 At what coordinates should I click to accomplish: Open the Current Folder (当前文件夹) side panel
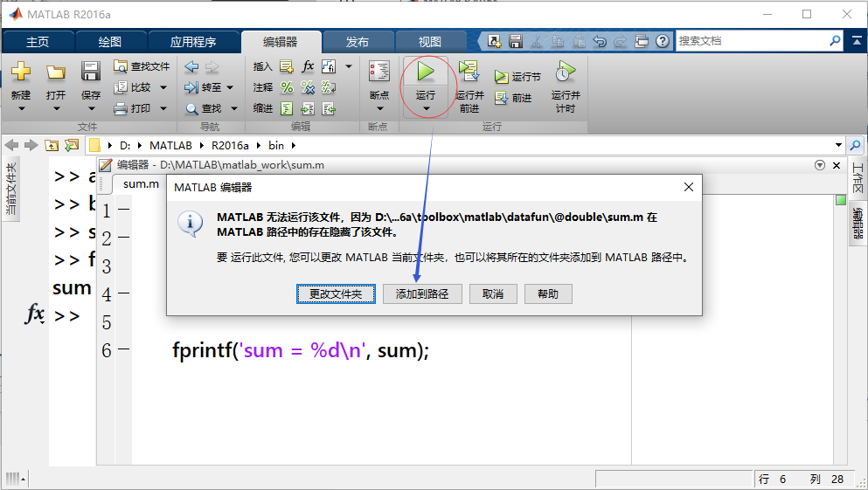[x=11, y=190]
